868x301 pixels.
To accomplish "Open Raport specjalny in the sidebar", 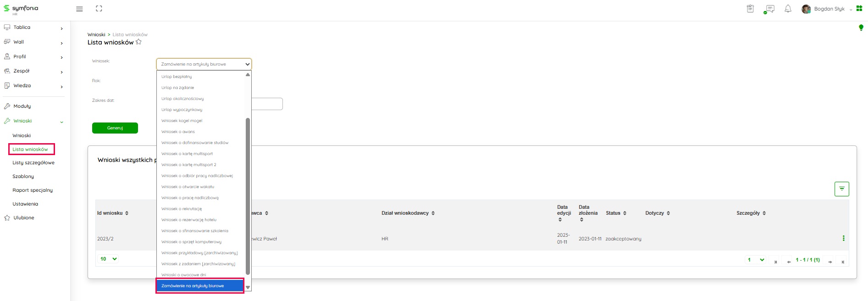I will (33, 190).
